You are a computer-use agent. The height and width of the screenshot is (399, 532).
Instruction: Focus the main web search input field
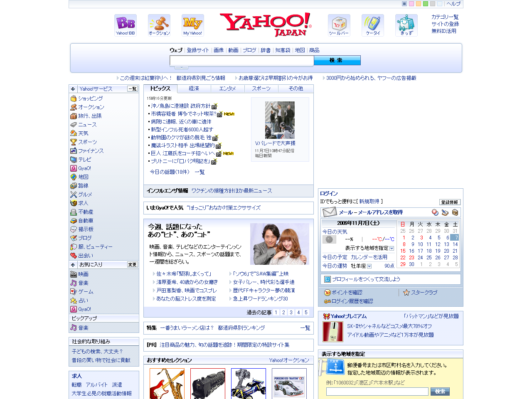[x=241, y=61]
